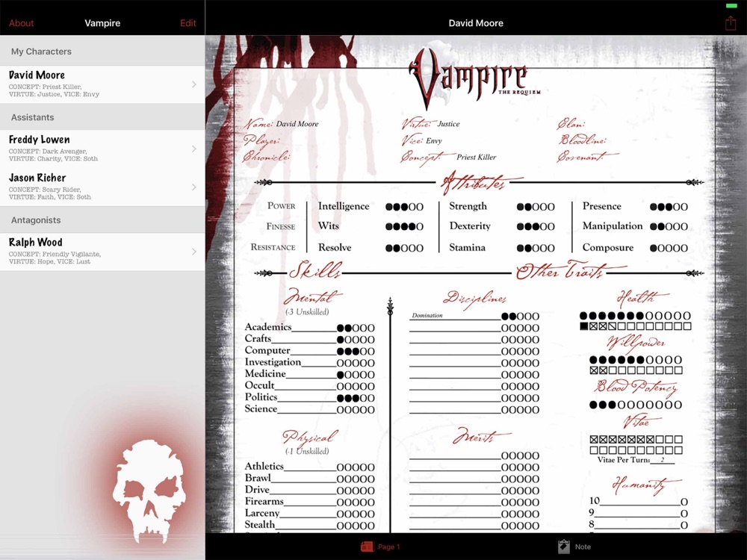Screen dimensions: 747x560
Task: Edit the Domination discipline name
Action: [427, 315]
